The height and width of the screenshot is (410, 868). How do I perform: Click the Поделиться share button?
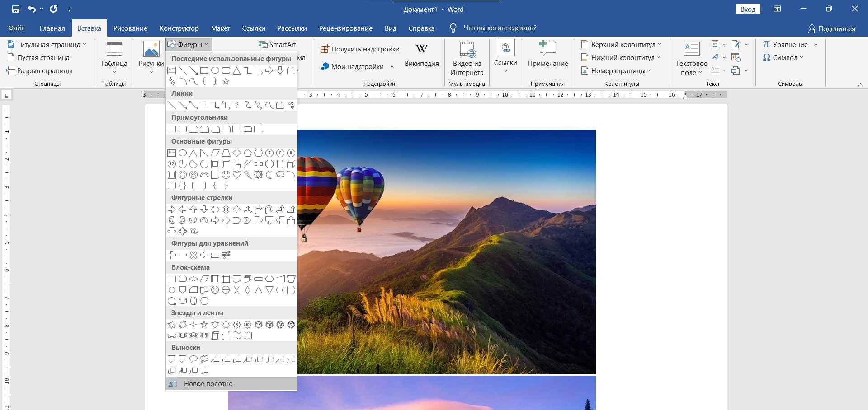click(x=831, y=28)
